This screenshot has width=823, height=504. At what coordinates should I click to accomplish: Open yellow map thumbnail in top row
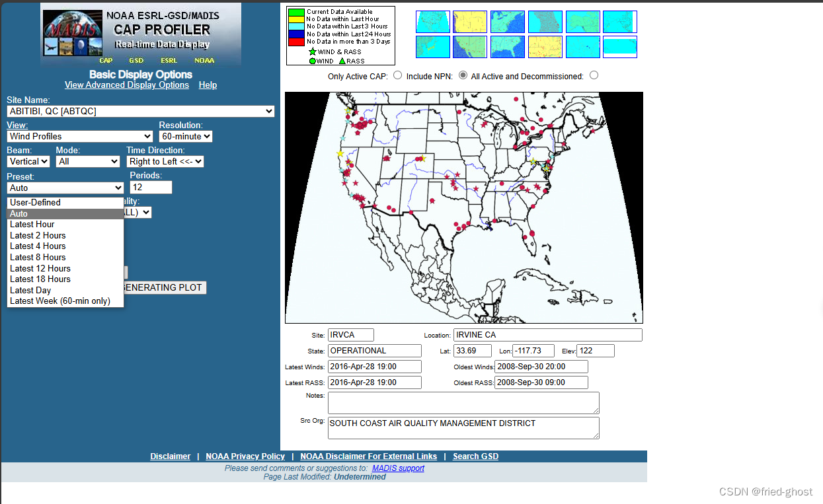click(x=470, y=22)
